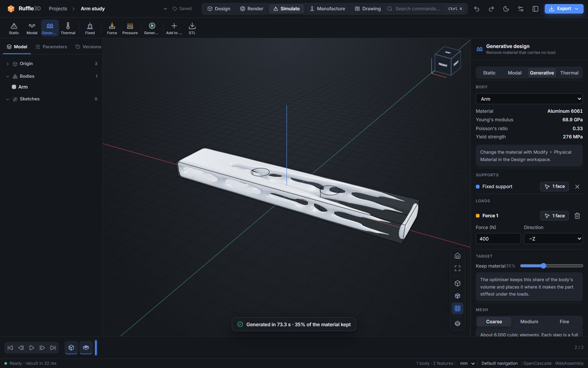The height and width of the screenshot is (368, 588).
Task: Delete the Force 1 load
Action: [577, 216]
